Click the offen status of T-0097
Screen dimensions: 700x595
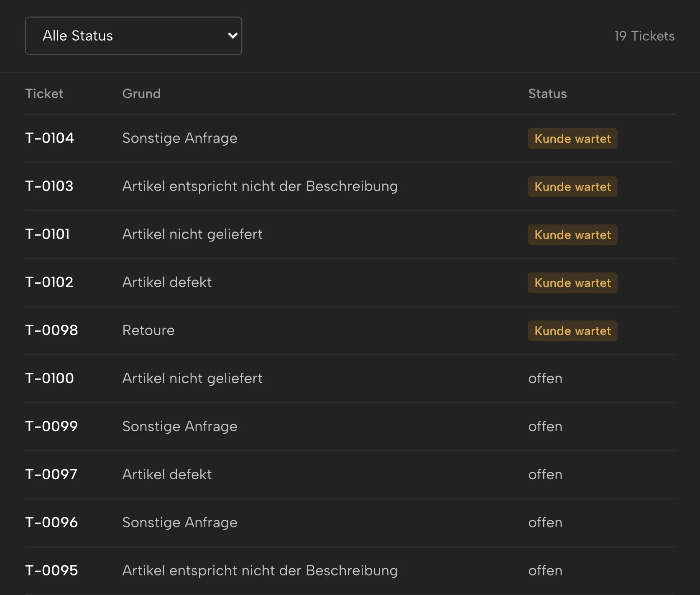(x=545, y=474)
